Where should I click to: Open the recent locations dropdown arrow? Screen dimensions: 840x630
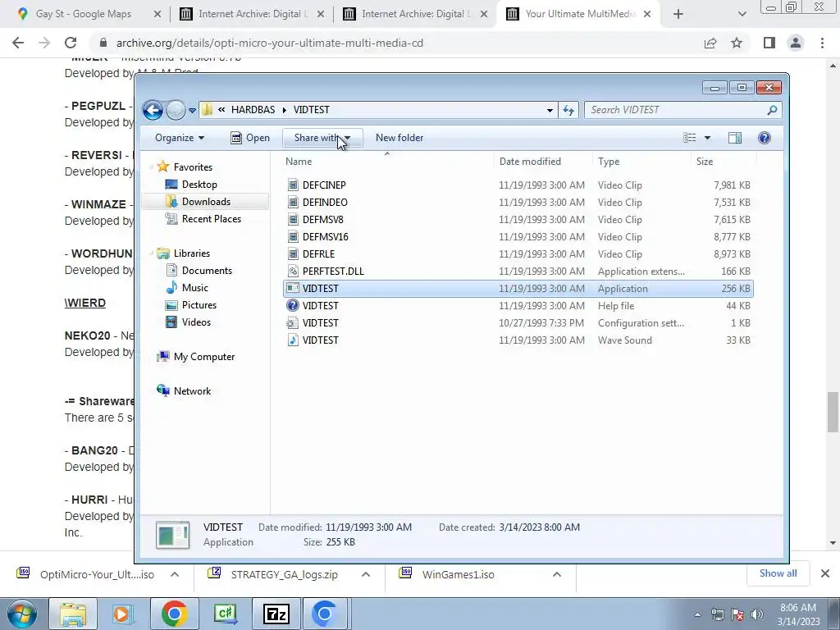click(192, 111)
